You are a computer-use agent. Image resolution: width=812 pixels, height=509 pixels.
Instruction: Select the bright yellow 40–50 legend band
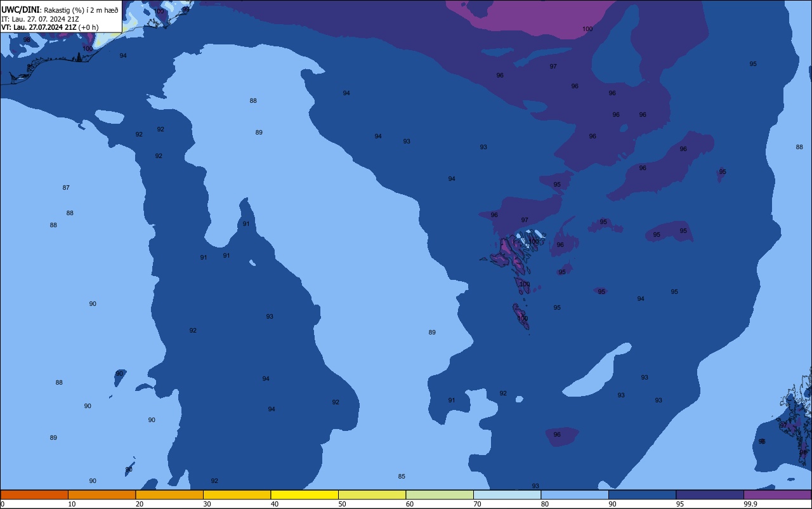[x=304, y=494]
